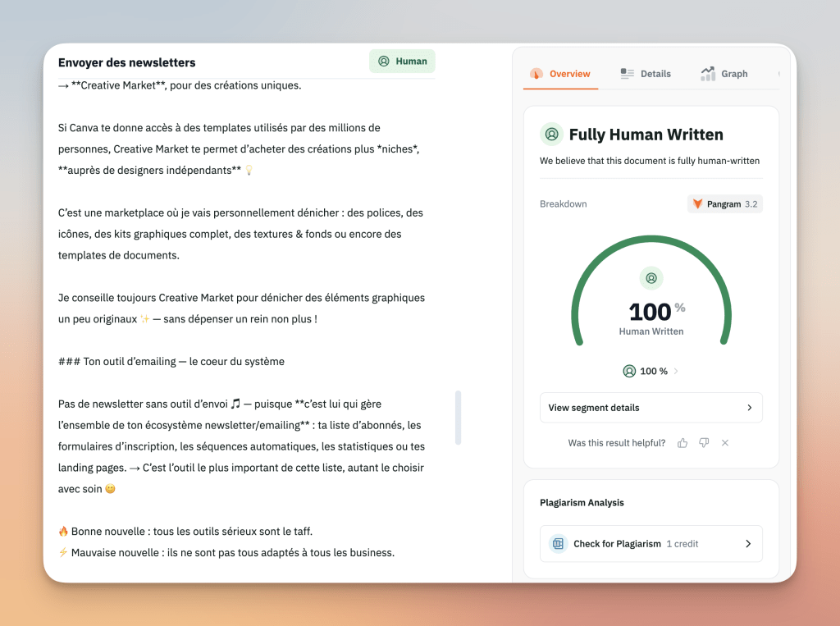Screen dimensions: 840x626
Task: Give a thumbs up to the result
Action: tap(682, 443)
